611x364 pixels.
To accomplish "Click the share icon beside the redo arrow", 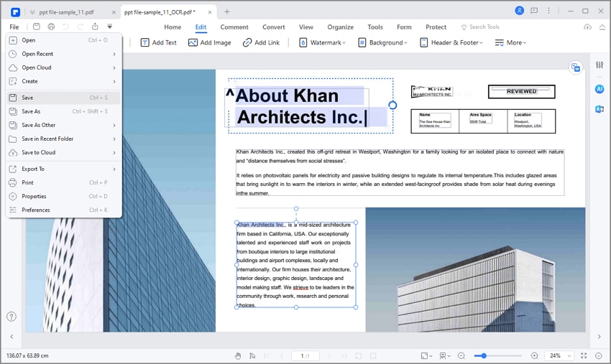I will [95, 27].
